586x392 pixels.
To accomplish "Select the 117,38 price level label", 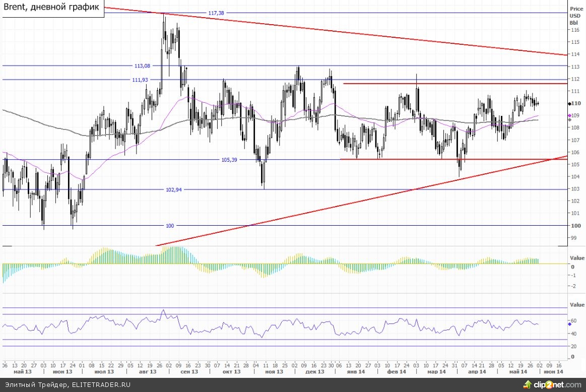I will point(216,13).
